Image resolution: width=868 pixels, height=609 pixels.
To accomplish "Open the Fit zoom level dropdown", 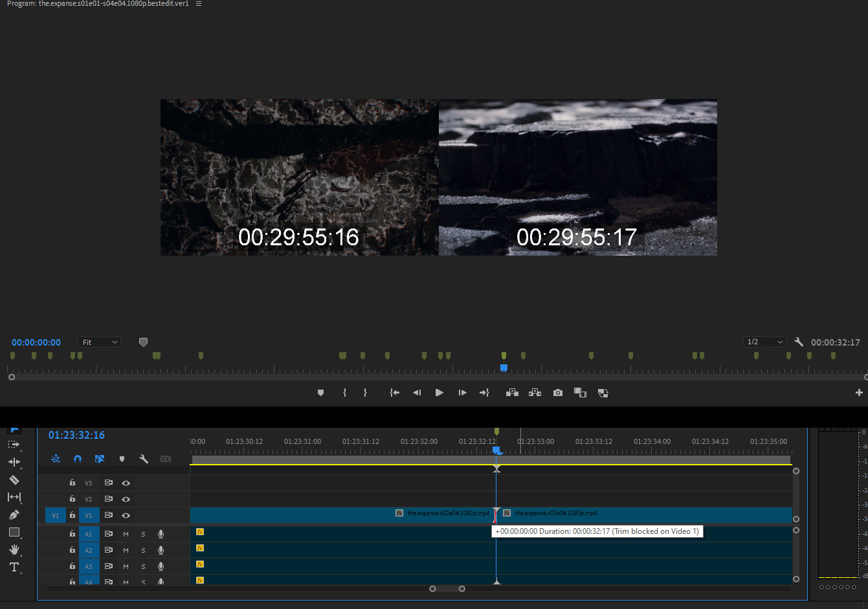I will click(x=100, y=342).
